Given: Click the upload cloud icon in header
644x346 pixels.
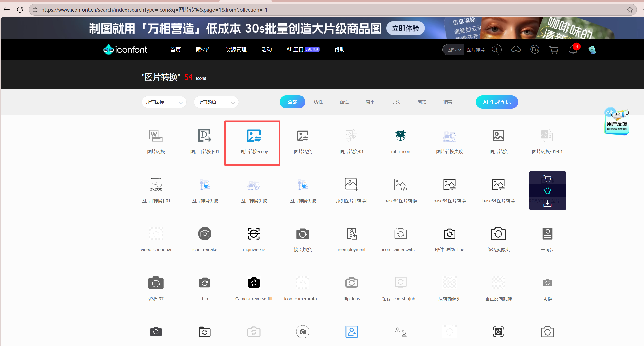Looking at the screenshot, I should (516, 50).
